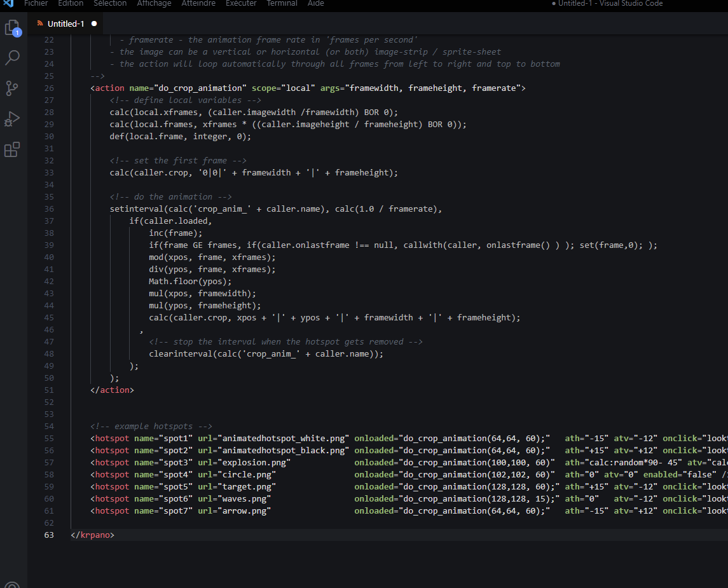Click url "circle.png" on line 58
Image resolution: width=728 pixels, height=588 pixels.
pyautogui.click(x=247, y=474)
